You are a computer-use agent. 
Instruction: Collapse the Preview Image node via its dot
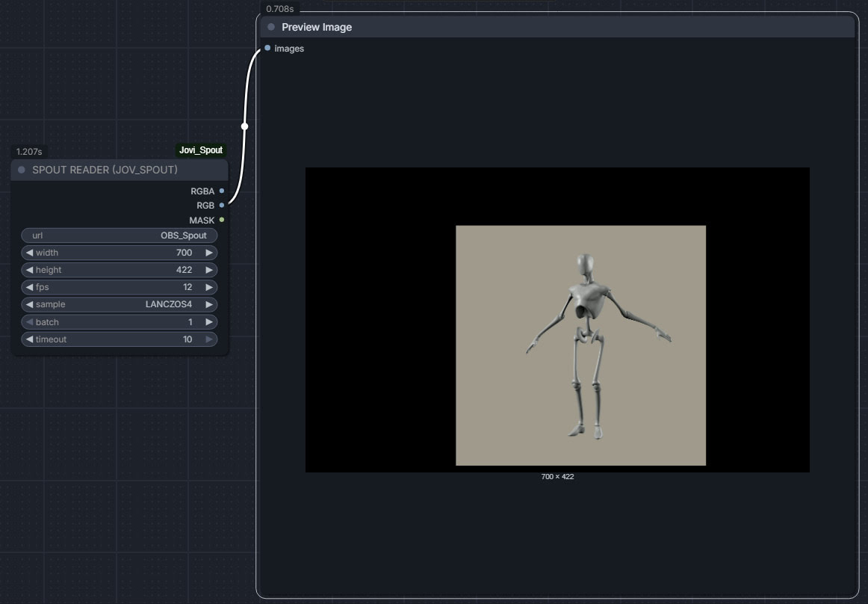click(x=271, y=27)
